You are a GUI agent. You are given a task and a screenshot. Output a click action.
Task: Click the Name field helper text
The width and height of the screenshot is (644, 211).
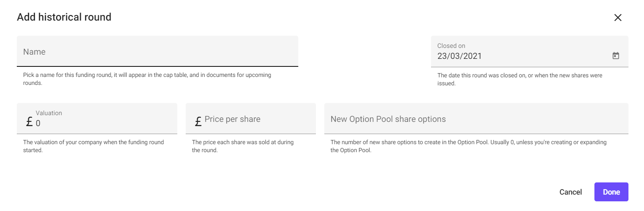(147, 79)
